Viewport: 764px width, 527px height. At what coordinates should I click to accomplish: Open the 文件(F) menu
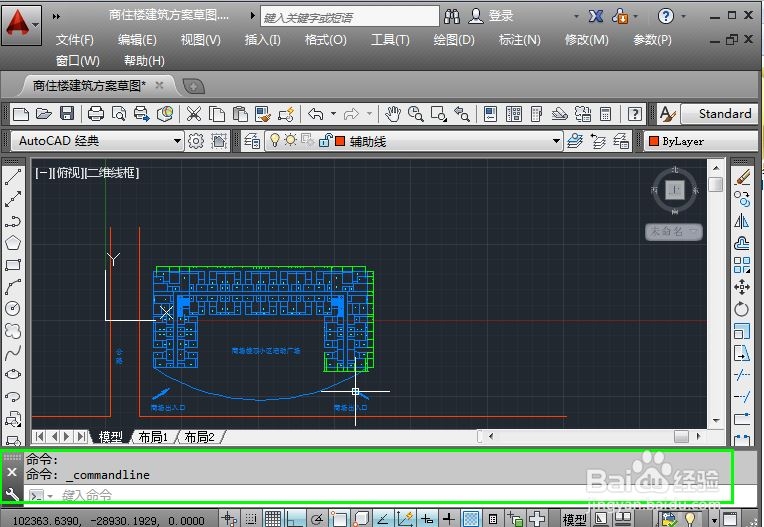[x=75, y=39]
